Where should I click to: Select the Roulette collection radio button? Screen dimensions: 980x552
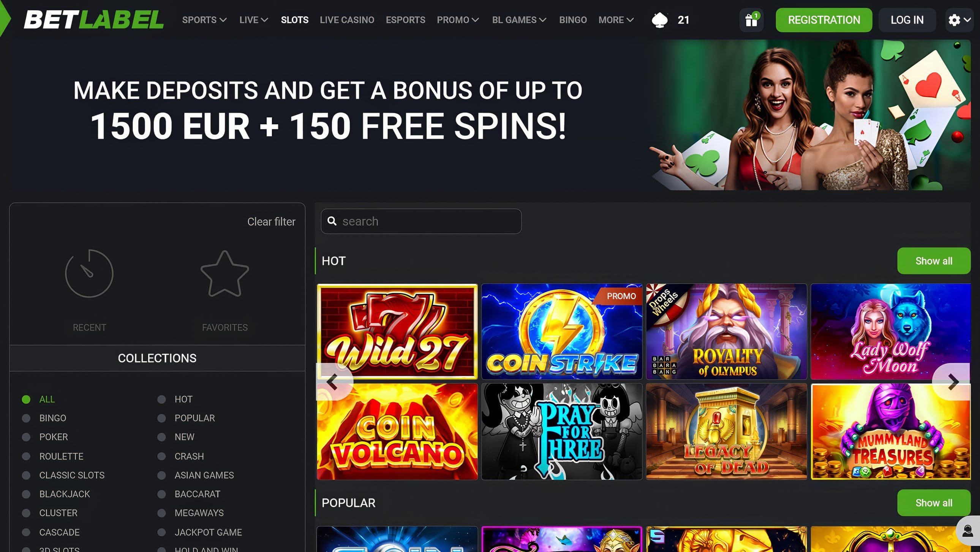[x=26, y=456]
